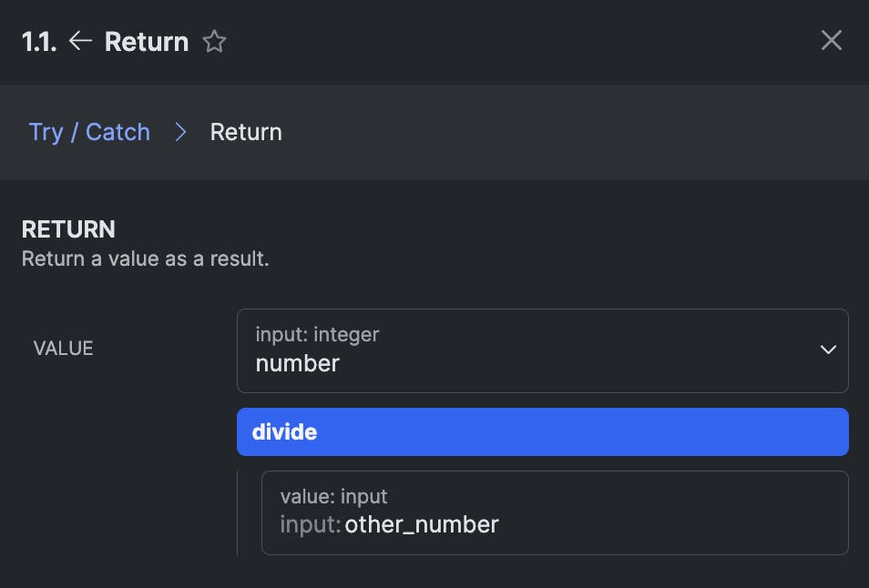
Task: Click the 'Return a value as a result' description
Action: click(146, 259)
